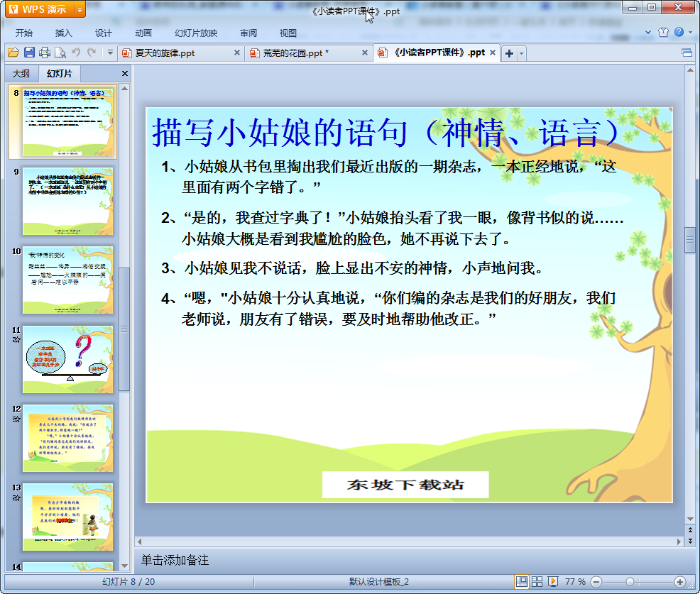Viewport: 700px width, 594px height.
Task: Click the zoom slider handle
Action: point(630,581)
